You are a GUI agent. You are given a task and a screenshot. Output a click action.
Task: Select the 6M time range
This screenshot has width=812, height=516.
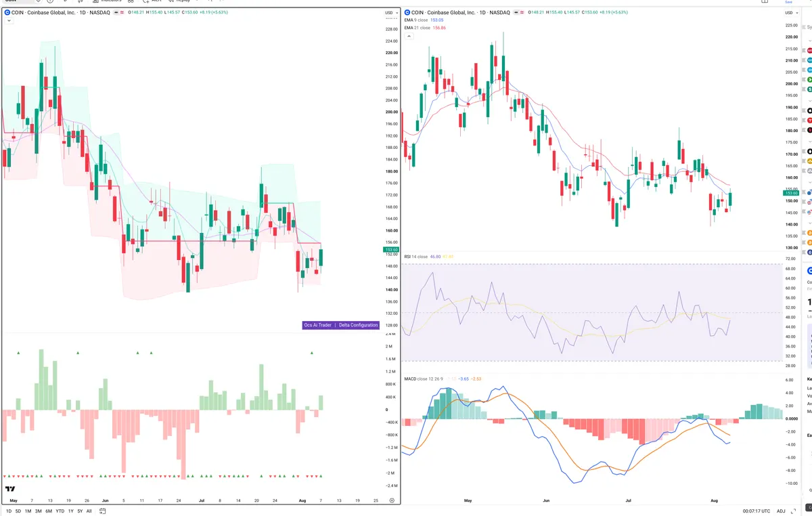[49, 511]
